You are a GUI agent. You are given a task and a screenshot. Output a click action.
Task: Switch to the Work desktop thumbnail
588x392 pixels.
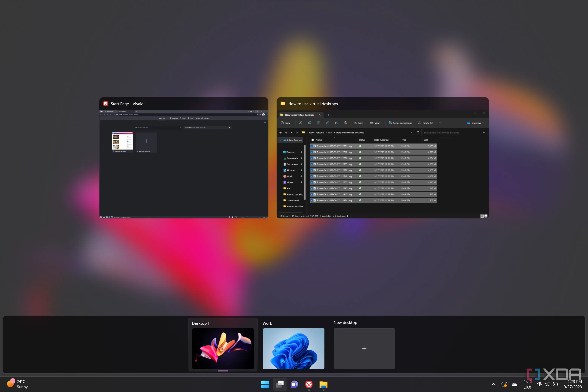click(x=294, y=349)
